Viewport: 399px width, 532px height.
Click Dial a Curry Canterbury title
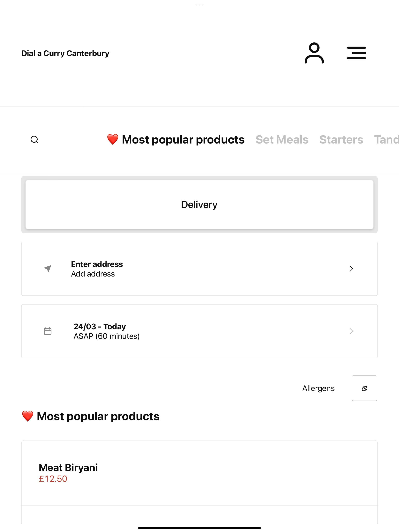[65, 53]
